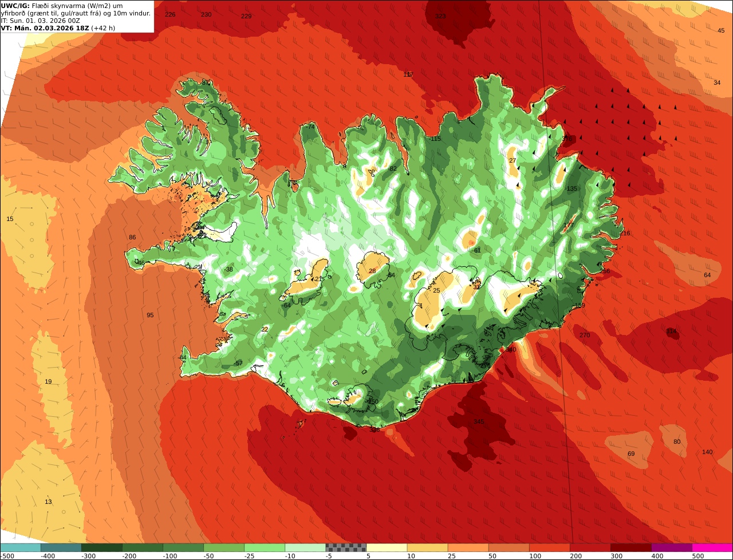733x560 pixels.
Task: Click the map value '-115' in north Iceland
Action: click(x=435, y=139)
